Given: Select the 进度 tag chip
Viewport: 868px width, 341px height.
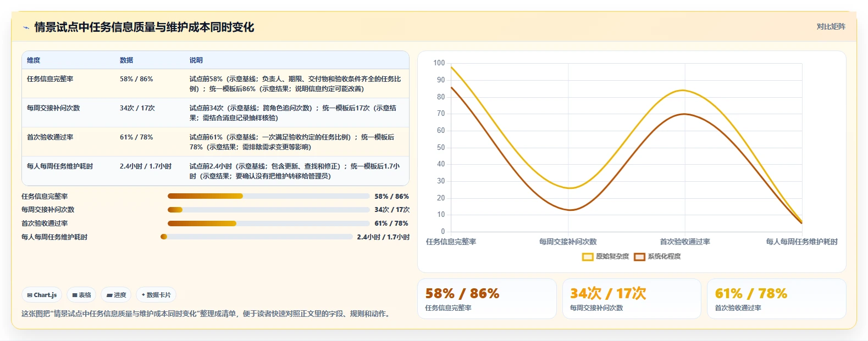Looking at the screenshot, I should click(x=116, y=295).
